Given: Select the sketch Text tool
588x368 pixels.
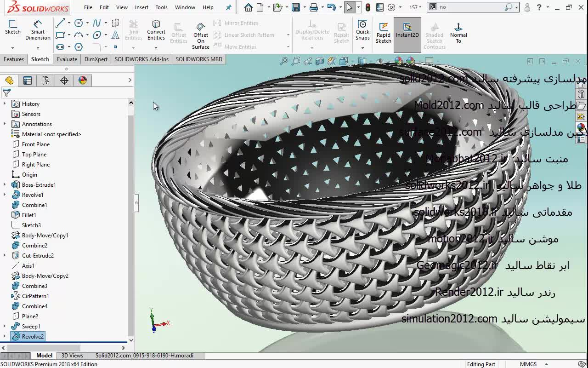Looking at the screenshot, I should pyautogui.click(x=115, y=35).
